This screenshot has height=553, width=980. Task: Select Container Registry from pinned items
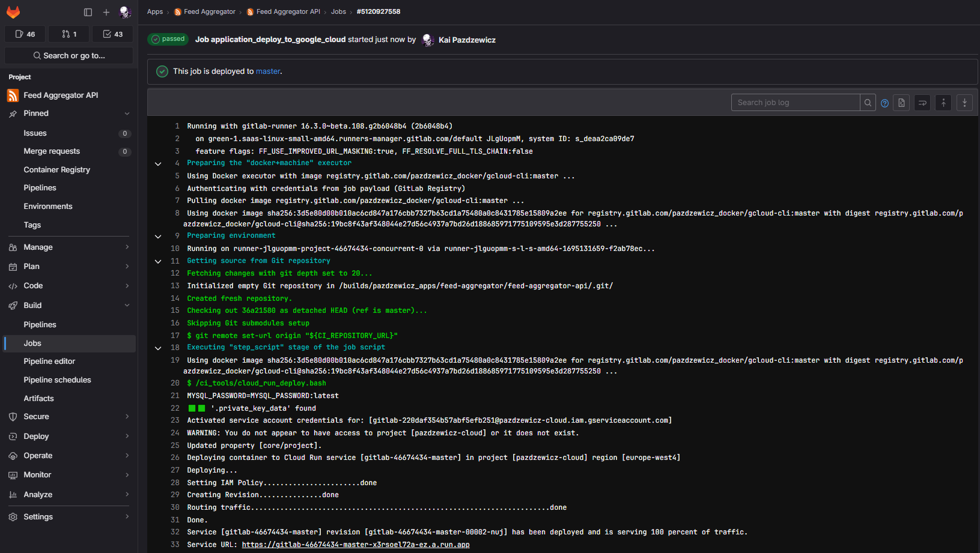[x=56, y=170]
